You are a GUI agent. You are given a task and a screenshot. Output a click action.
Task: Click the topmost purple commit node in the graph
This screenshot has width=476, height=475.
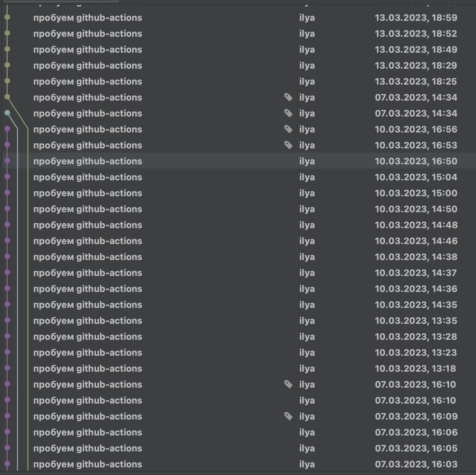7,129
